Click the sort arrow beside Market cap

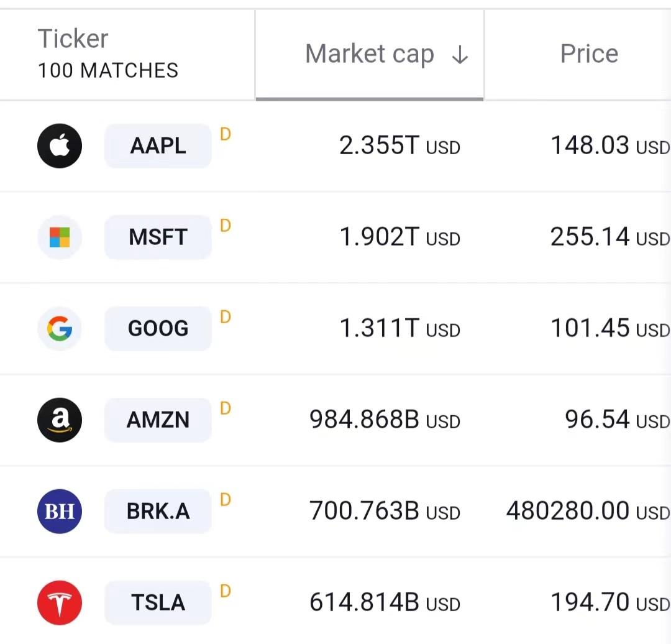(460, 55)
